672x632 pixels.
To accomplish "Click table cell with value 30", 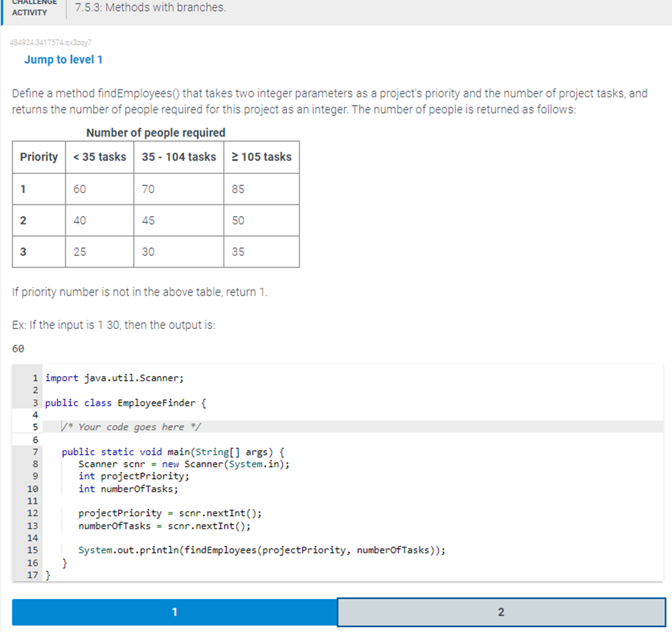I will 179,252.
